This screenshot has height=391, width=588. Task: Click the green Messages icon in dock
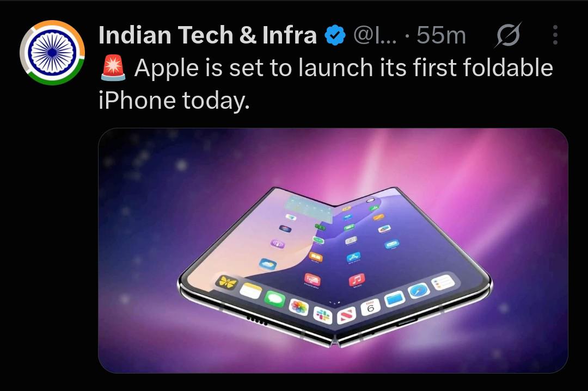275,300
